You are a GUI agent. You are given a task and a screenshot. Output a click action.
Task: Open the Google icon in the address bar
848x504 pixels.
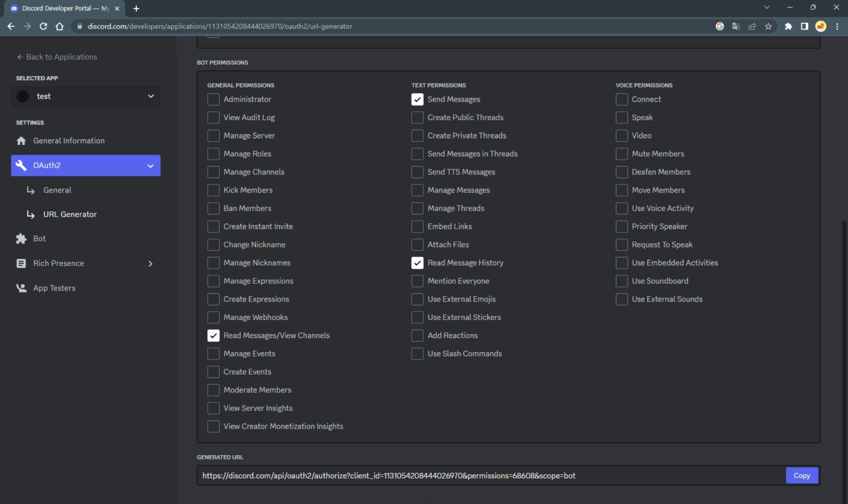720,26
